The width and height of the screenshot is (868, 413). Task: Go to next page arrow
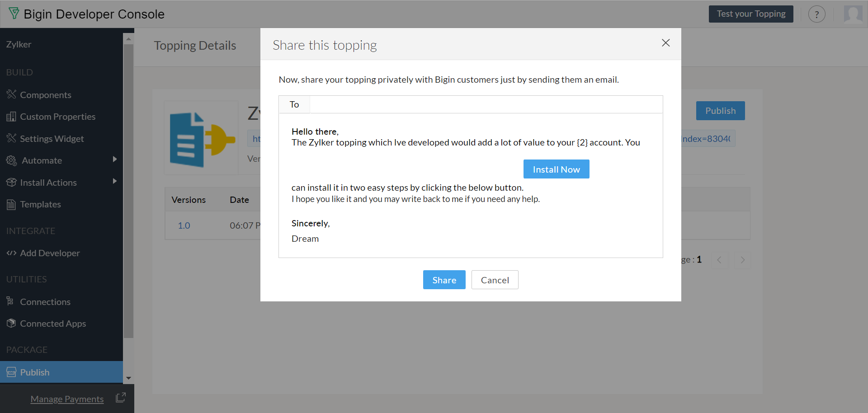(742, 260)
